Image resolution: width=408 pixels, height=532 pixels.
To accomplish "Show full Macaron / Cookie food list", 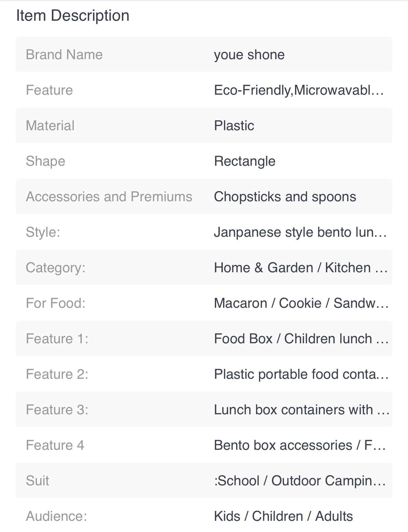I will click(301, 303).
